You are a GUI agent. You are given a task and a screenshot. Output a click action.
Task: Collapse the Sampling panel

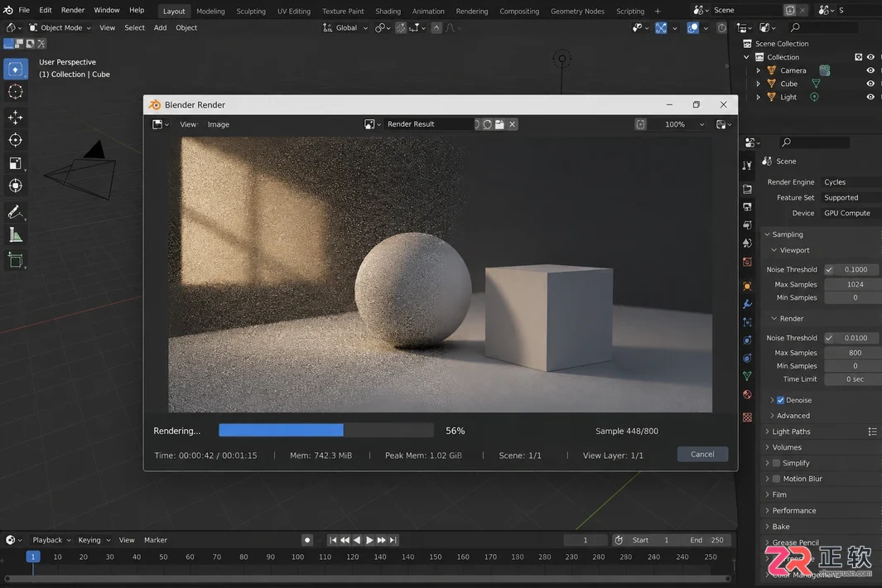[788, 234]
